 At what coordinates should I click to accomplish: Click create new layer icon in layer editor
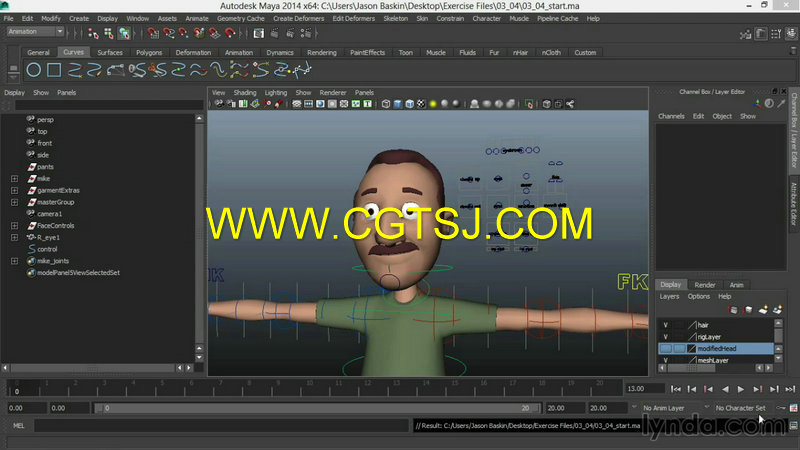(763, 310)
